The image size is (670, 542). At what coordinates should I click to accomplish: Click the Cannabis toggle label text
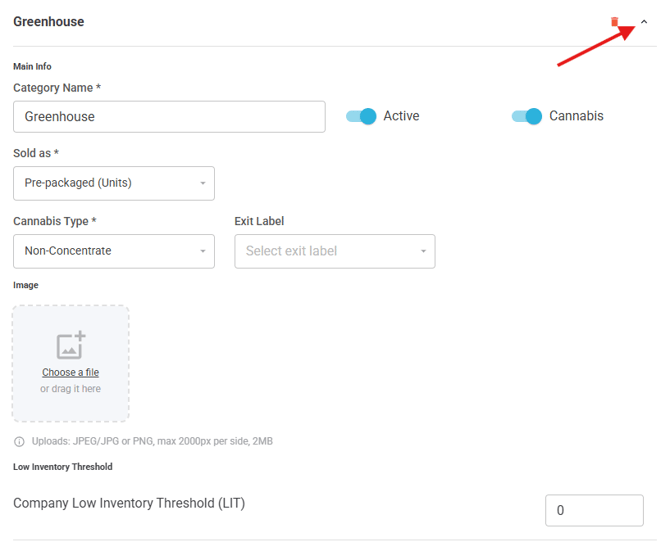click(x=576, y=116)
